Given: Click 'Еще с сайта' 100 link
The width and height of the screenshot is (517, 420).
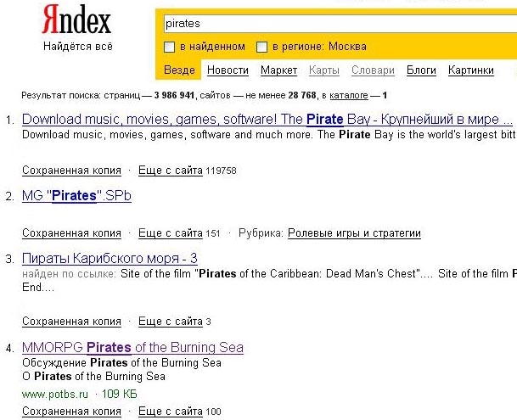Looking at the screenshot, I should (170, 412).
